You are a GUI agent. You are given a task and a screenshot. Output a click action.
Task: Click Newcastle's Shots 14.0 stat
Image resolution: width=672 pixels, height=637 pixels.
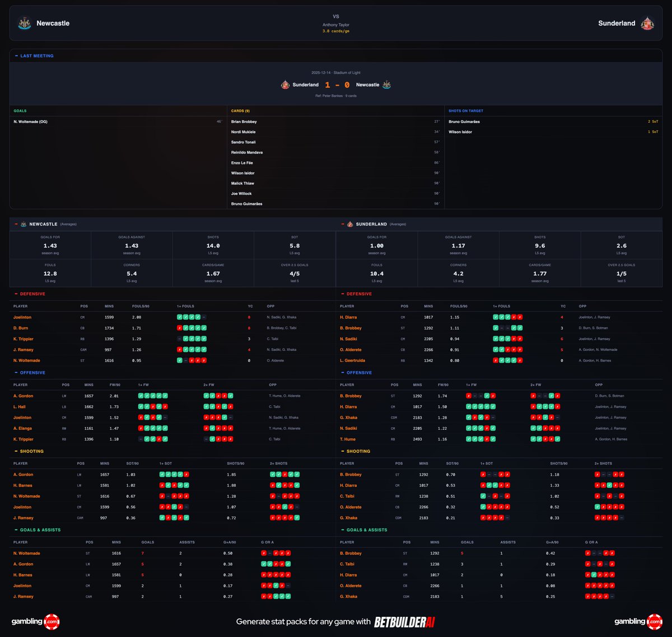213,245
